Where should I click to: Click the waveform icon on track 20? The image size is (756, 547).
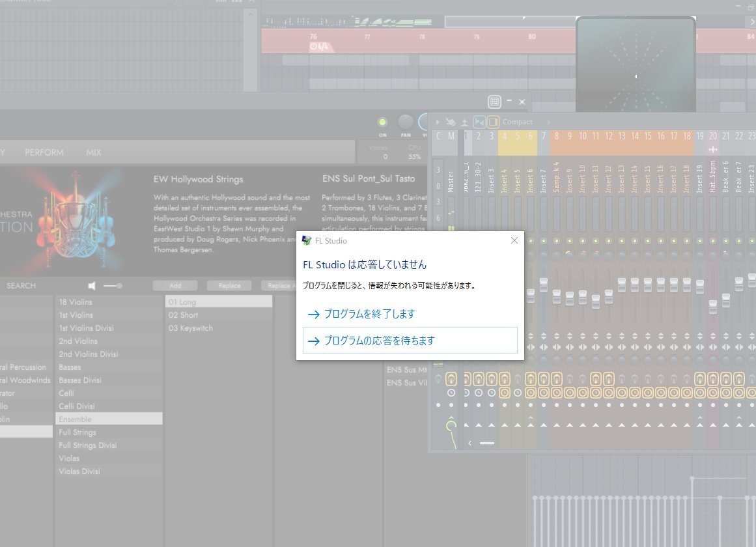713,150
